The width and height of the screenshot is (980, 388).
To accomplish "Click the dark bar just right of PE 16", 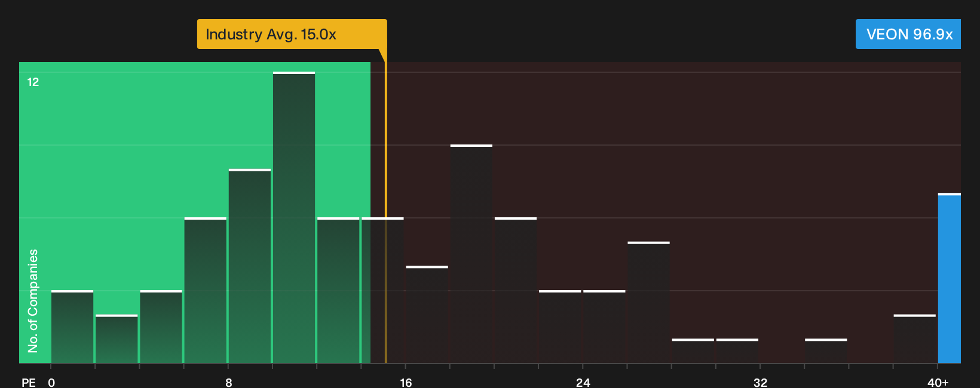I will 427,315.
